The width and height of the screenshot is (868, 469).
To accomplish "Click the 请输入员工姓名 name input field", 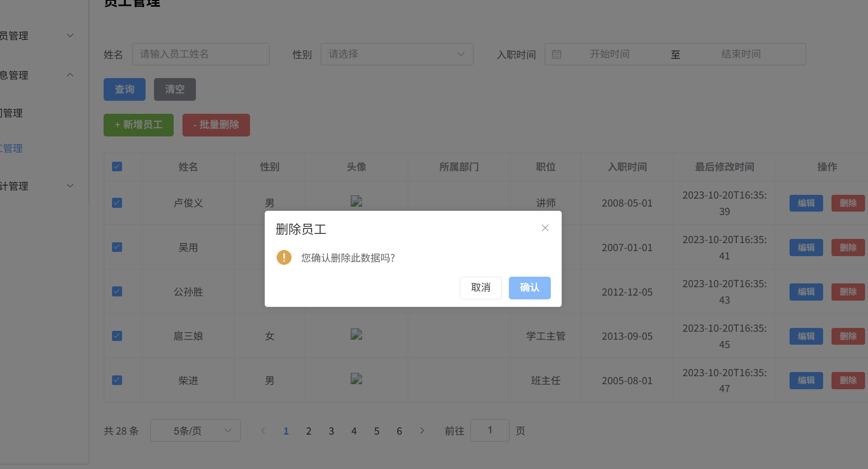I will point(201,54).
